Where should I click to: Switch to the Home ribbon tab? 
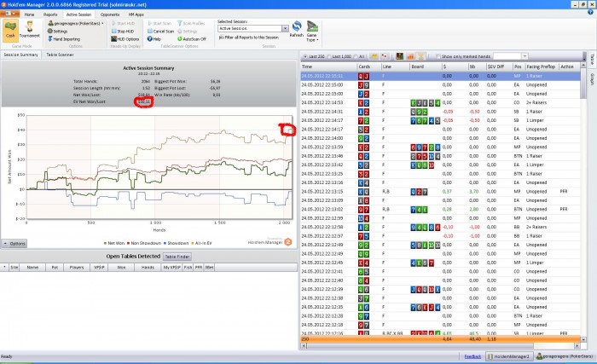29,14
